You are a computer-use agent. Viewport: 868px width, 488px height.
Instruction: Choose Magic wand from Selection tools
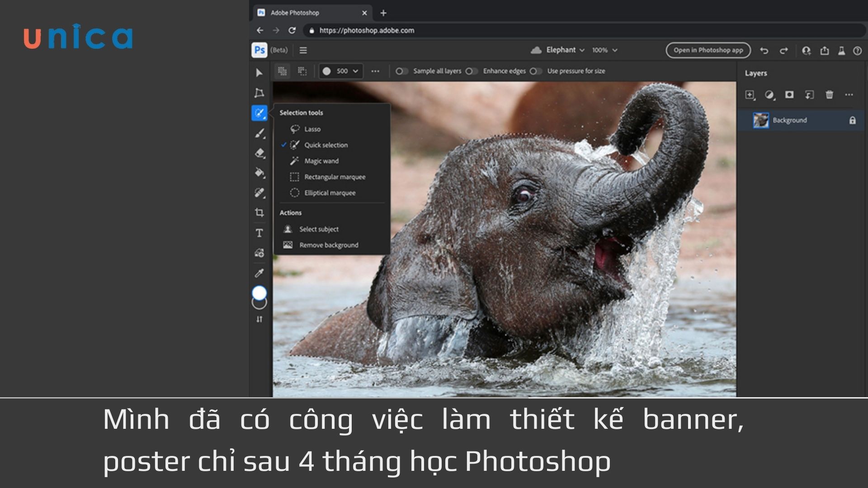pos(321,161)
